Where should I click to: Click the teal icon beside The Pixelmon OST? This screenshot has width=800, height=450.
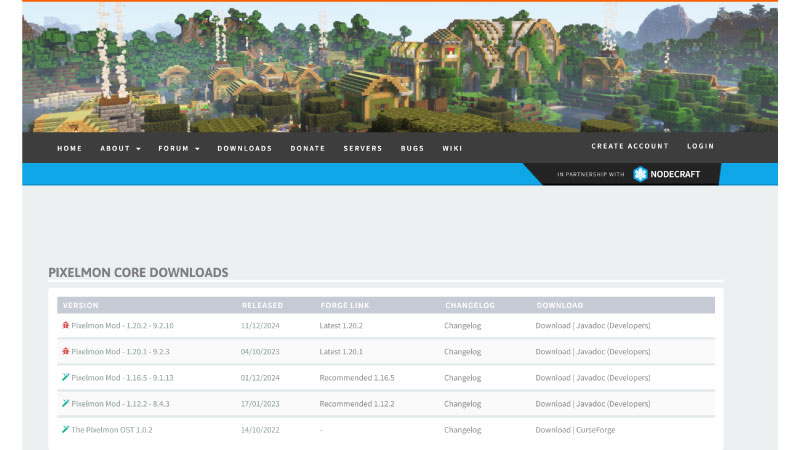click(x=65, y=429)
